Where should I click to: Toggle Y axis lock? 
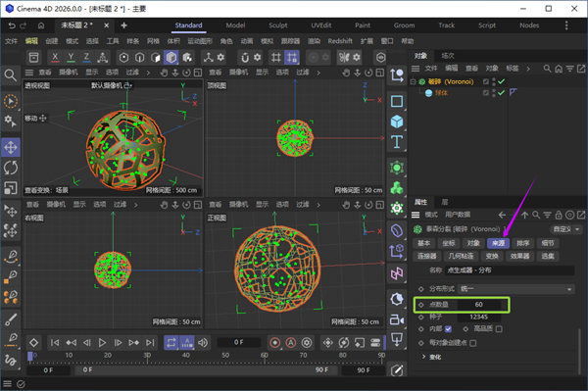pyautogui.click(x=71, y=58)
